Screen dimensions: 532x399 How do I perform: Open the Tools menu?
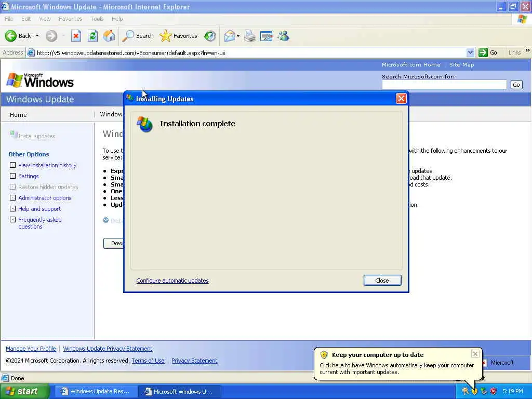[x=97, y=19]
